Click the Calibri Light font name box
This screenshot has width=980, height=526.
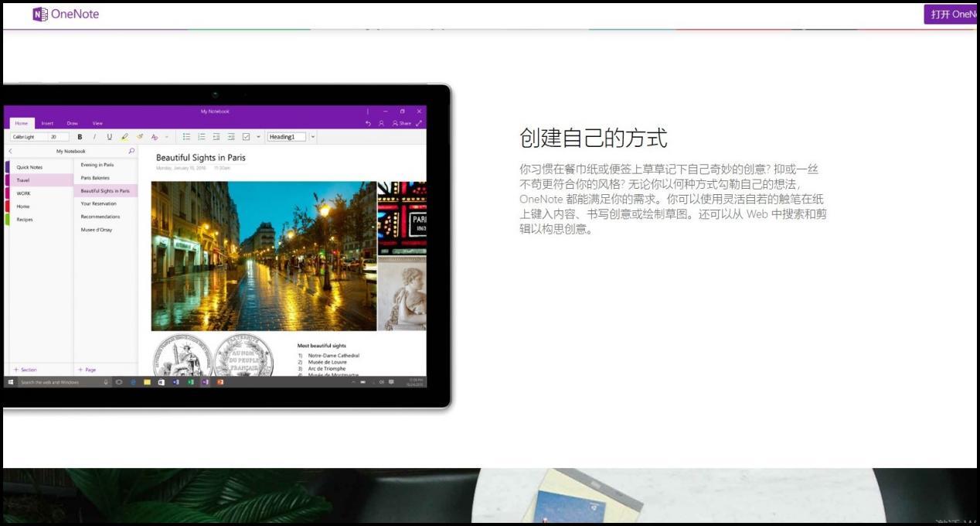[x=28, y=137]
